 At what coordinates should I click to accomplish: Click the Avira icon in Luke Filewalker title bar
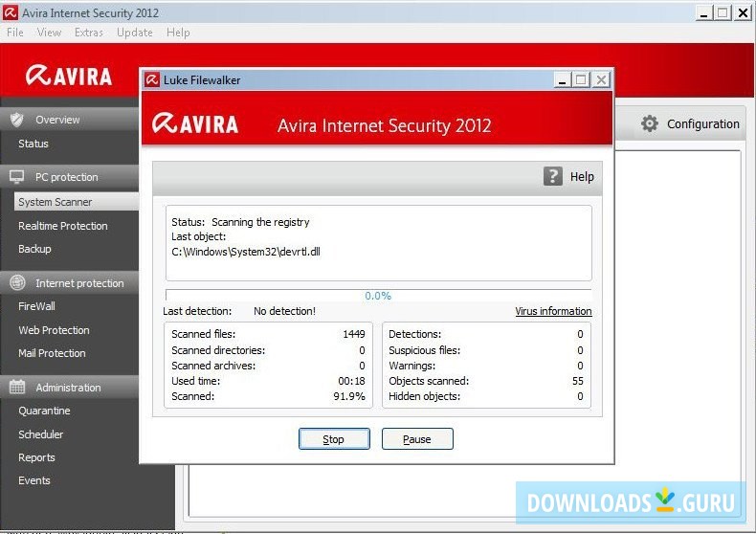(x=152, y=79)
